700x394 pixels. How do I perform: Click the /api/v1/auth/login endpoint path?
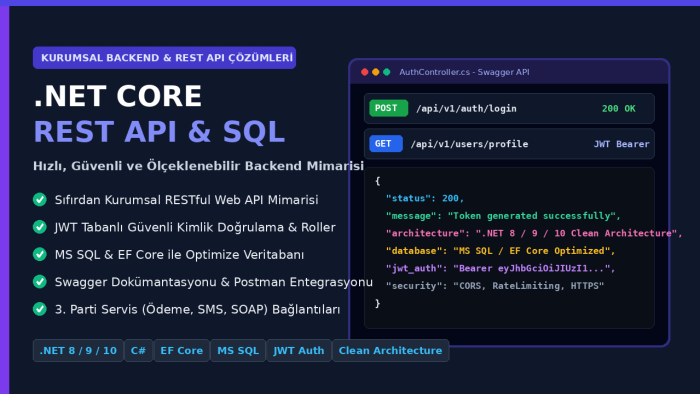[466, 108]
